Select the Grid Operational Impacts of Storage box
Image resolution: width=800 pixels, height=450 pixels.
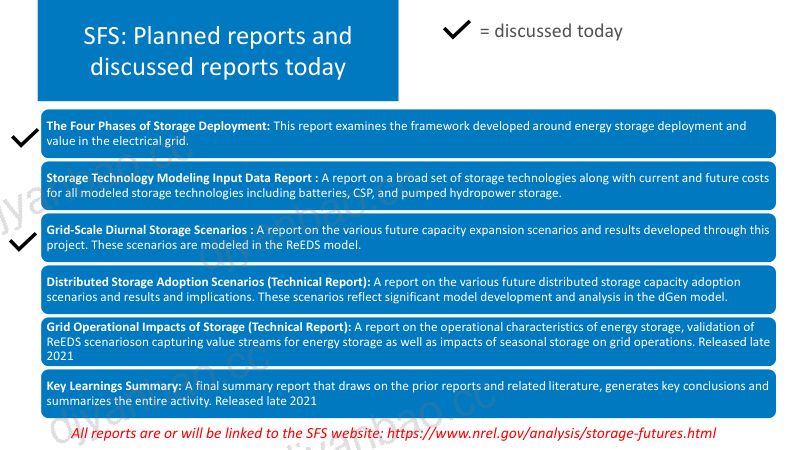(x=408, y=341)
